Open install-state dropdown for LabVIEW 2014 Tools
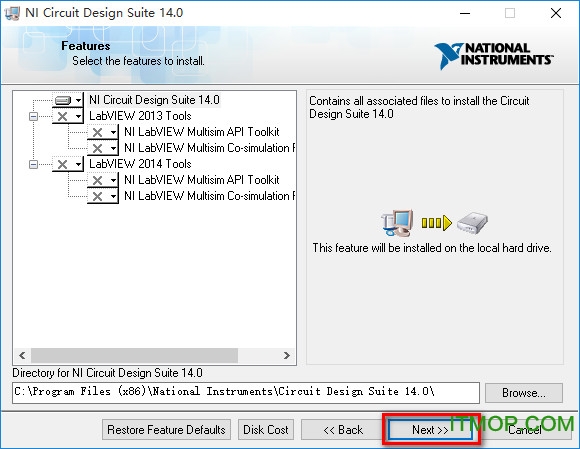This screenshot has height=449, width=580. pyautogui.click(x=68, y=164)
